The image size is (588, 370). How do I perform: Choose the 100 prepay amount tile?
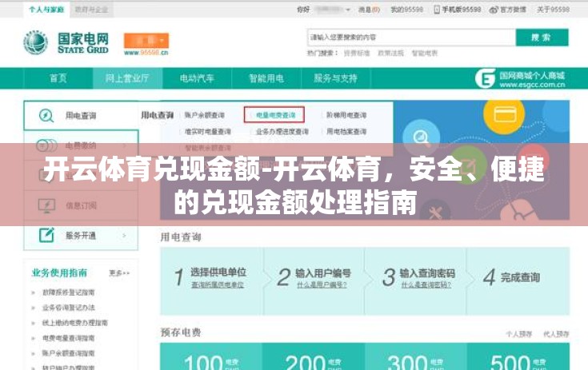pyautogui.click(x=211, y=356)
